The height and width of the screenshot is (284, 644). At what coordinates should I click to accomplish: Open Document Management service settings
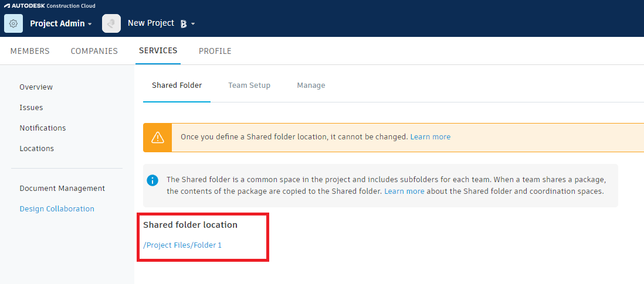(62, 189)
